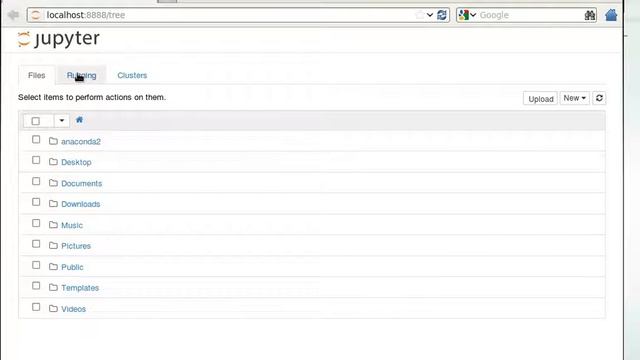This screenshot has width=640, height=360.
Task: Check the Documents checkbox
Action: click(36, 181)
